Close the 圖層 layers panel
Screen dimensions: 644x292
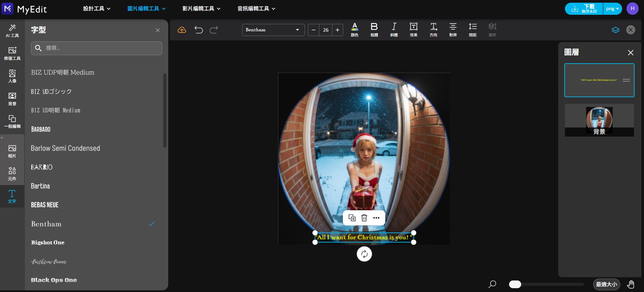(x=631, y=52)
